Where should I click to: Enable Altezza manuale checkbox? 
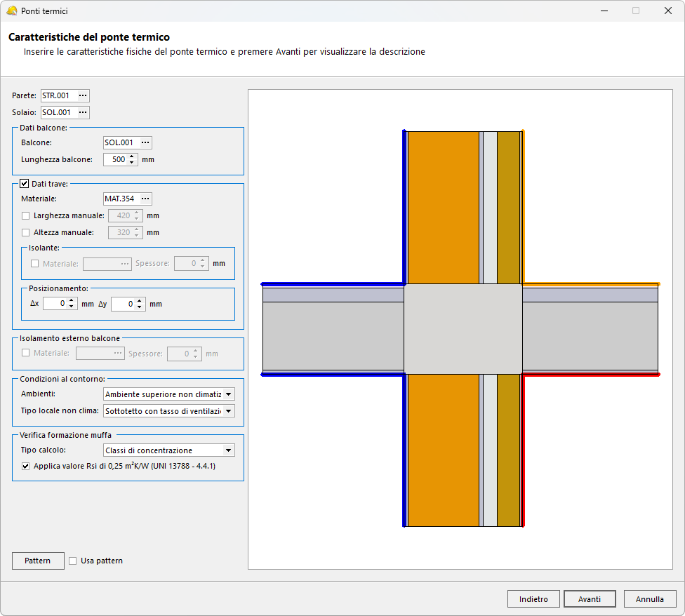point(26,232)
